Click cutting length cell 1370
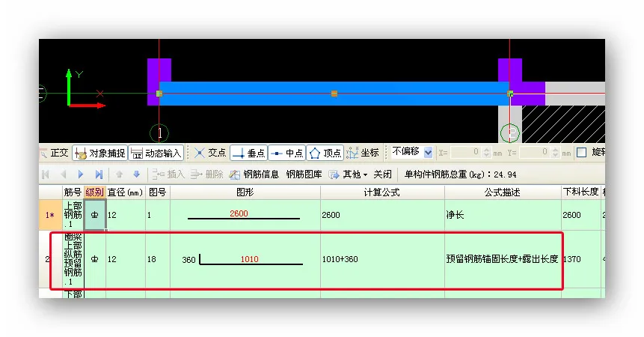Screen dimensions: 644x337 tap(580, 259)
